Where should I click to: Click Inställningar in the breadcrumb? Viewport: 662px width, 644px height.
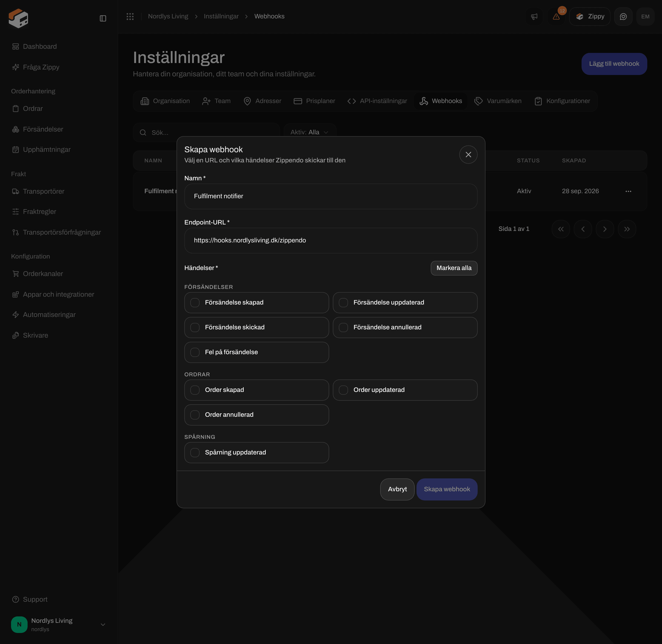[221, 16]
